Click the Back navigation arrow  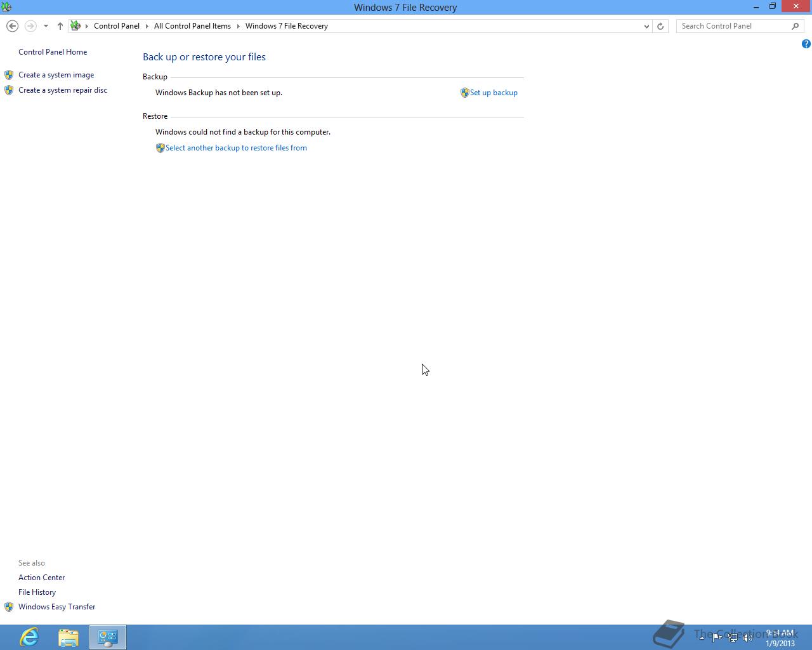point(12,26)
